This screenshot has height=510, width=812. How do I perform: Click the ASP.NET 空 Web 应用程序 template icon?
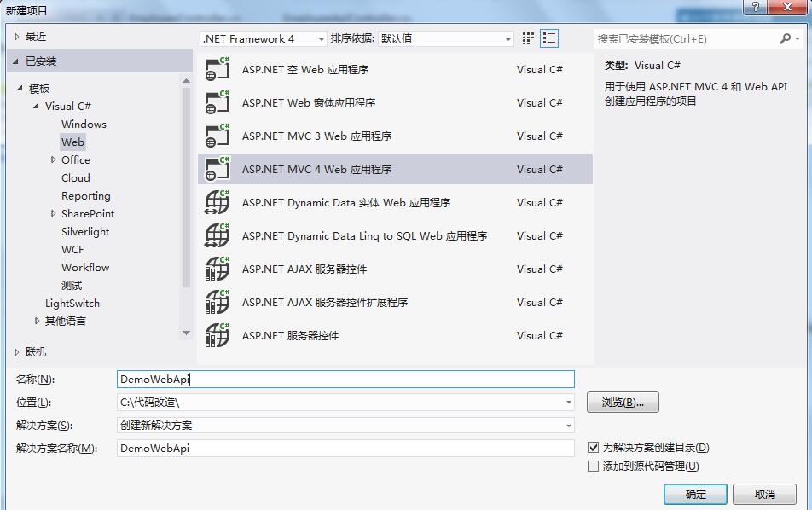217,69
